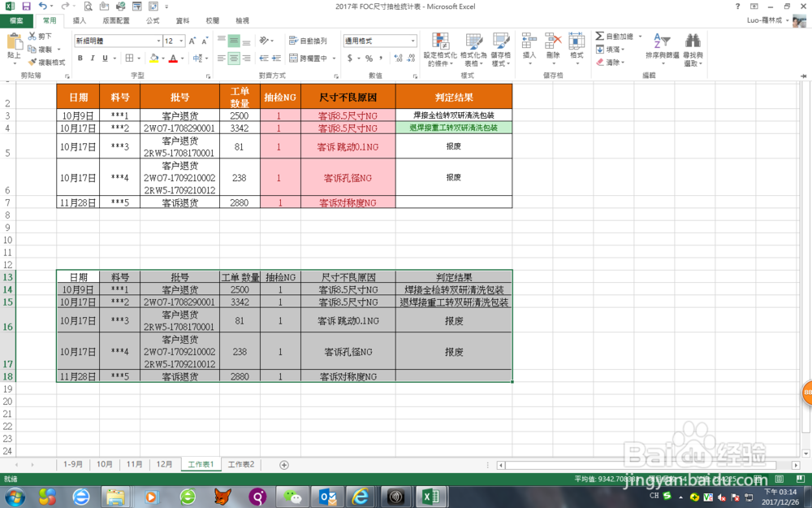This screenshot has width=812, height=508.
Task: Add a new sheet with the plus icon
Action: (x=283, y=465)
